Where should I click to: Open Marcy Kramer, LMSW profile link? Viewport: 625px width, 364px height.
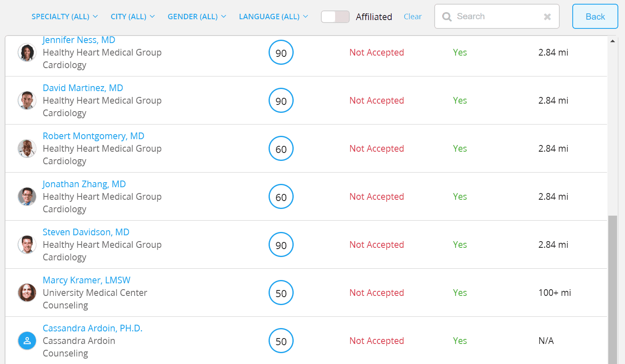point(87,280)
